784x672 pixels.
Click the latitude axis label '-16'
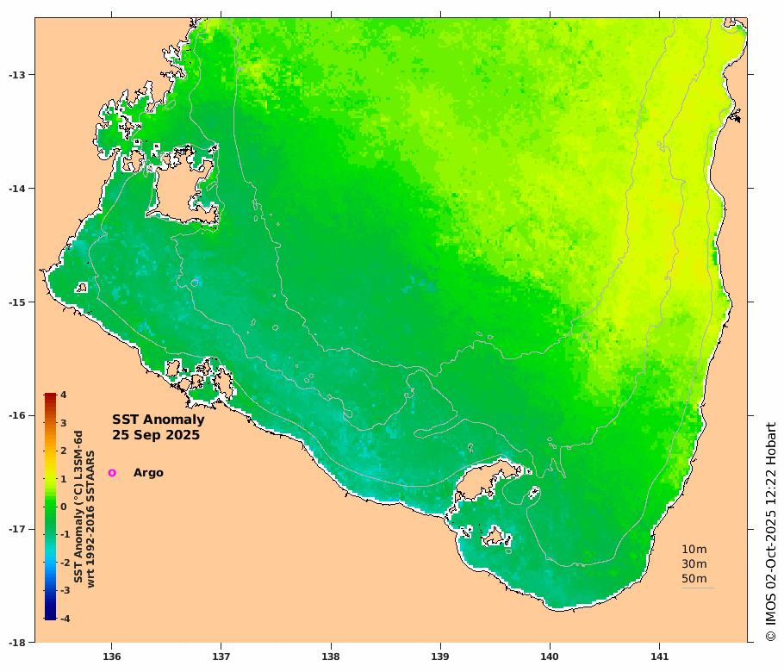click(x=16, y=415)
